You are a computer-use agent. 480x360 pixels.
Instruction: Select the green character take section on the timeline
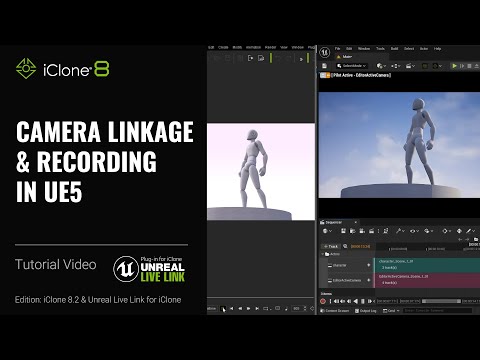(x=427, y=265)
